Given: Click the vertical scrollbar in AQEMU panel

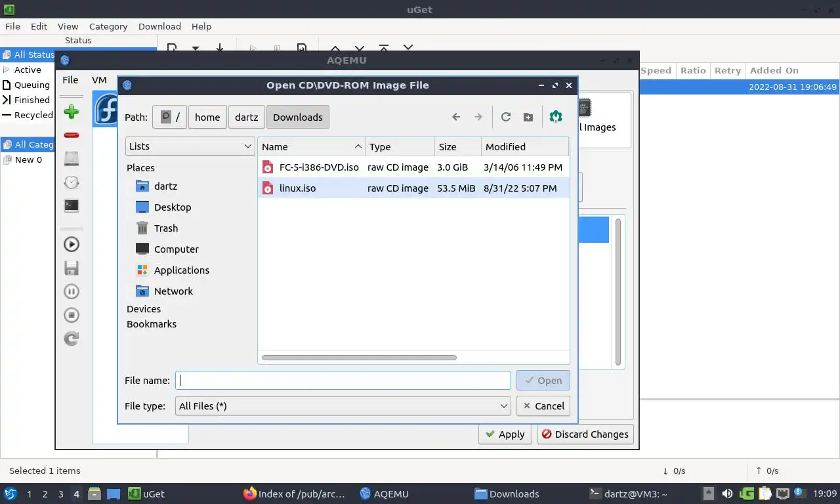Looking at the screenshot, I should [618, 292].
